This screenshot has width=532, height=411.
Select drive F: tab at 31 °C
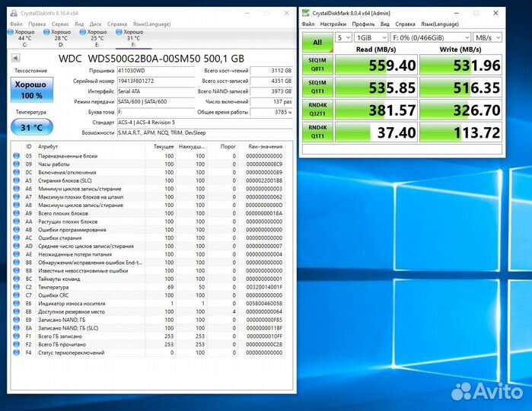pyautogui.click(x=133, y=38)
